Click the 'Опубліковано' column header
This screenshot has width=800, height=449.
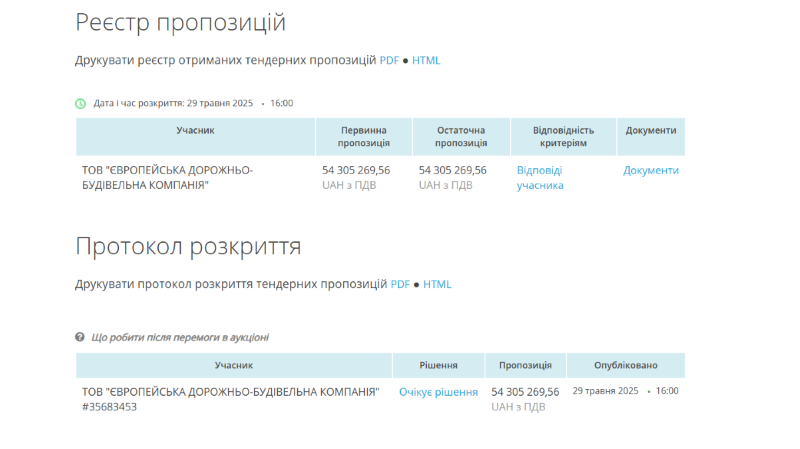pos(626,365)
